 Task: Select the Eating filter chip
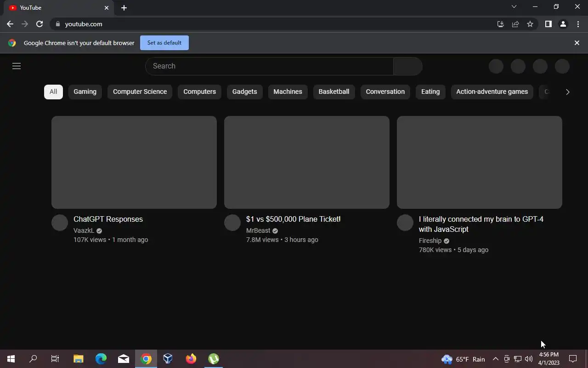click(430, 92)
